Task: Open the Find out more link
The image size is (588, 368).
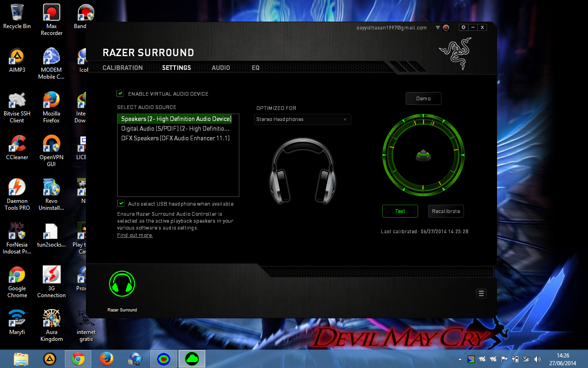Action: pyautogui.click(x=135, y=234)
